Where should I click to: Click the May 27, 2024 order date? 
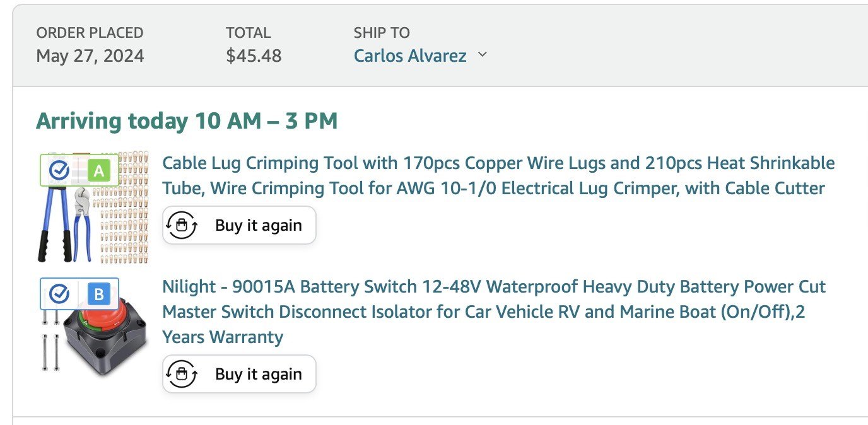coord(90,56)
